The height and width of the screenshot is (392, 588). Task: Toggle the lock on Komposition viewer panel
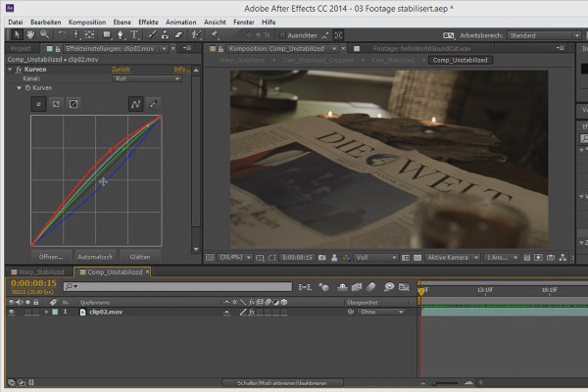(221, 49)
